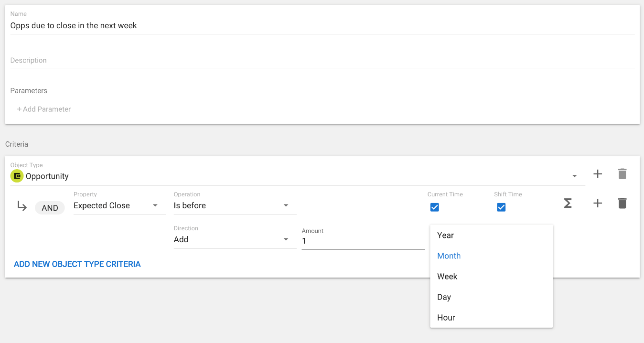Add a condition next to the sigma icon
The height and width of the screenshot is (343, 644).
pos(598,204)
